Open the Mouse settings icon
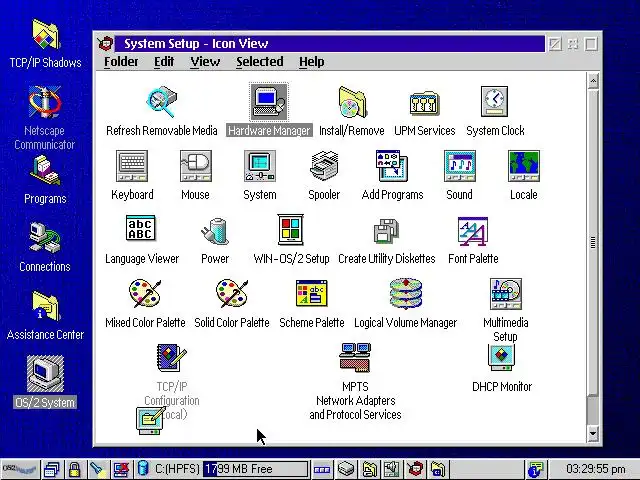Image resolution: width=640 pixels, height=480 pixels. (x=196, y=166)
